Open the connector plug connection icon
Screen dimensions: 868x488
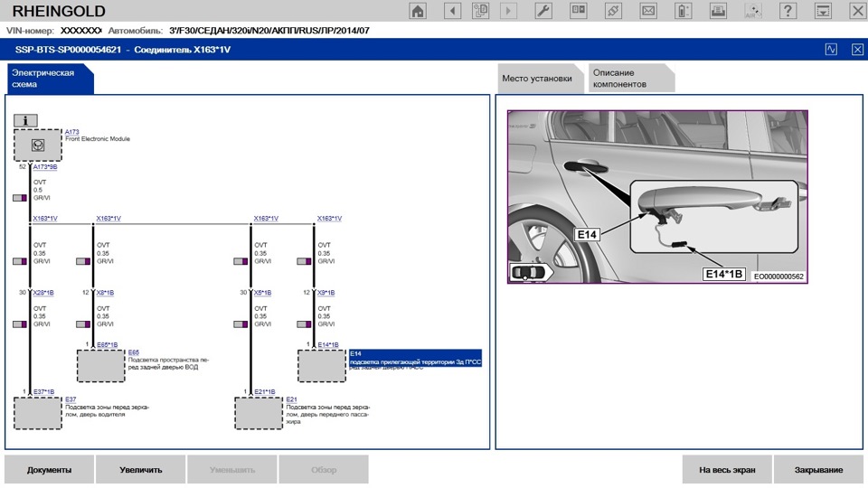pyautogui.click(x=613, y=11)
